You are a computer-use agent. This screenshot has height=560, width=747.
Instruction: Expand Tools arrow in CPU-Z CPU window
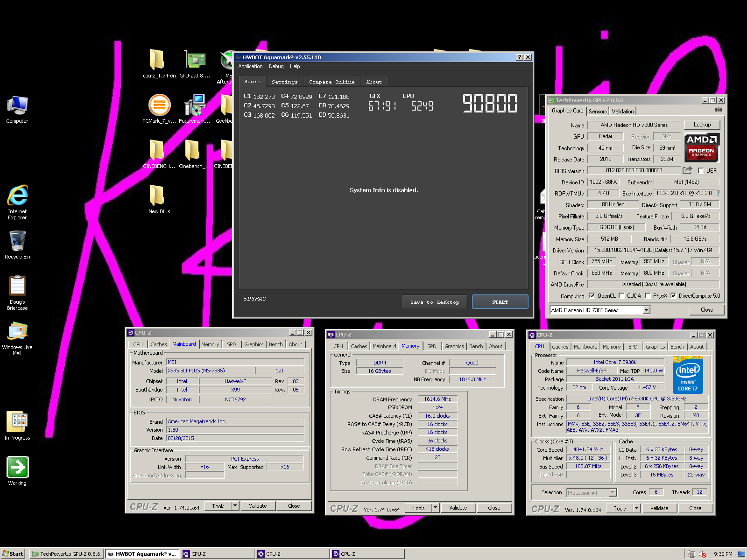tap(636, 508)
